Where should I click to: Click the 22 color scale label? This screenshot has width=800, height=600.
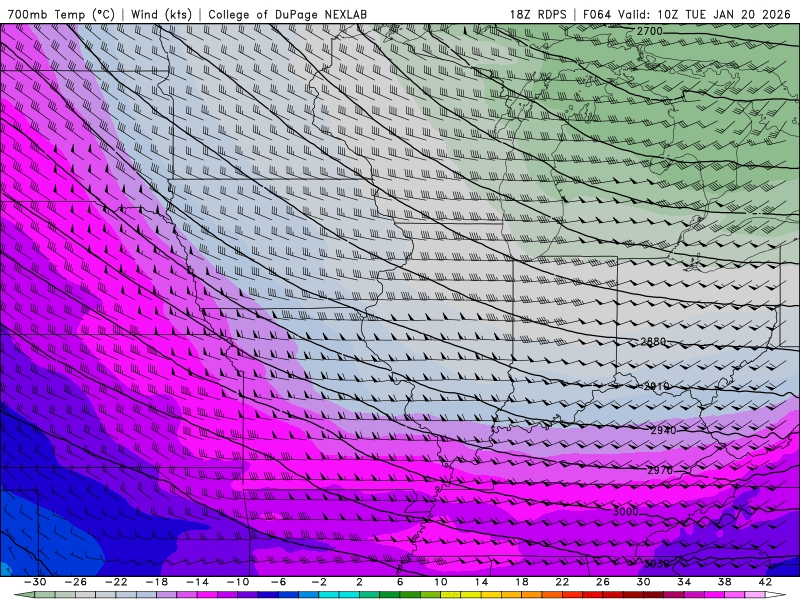(562, 582)
